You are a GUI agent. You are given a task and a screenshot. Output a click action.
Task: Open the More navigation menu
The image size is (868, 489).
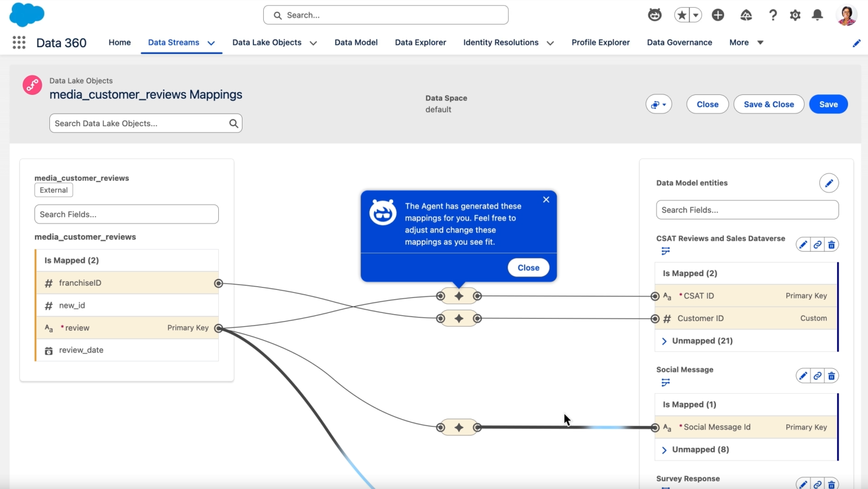[746, 42]
